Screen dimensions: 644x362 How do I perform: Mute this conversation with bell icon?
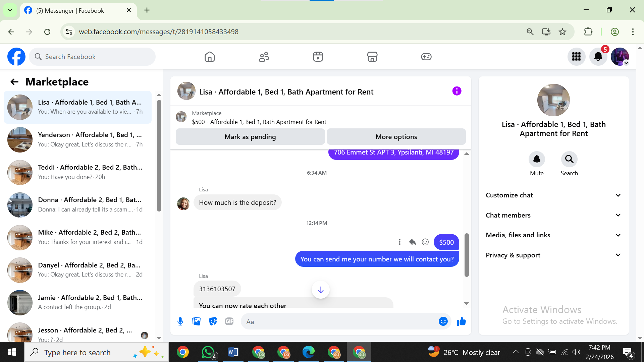(537, 159)
